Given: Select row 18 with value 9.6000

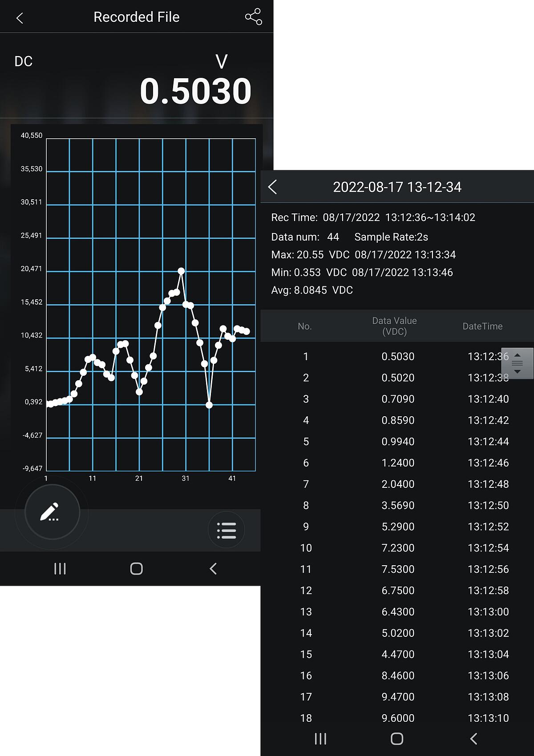Looking at the screenshot, I should 397,718.
